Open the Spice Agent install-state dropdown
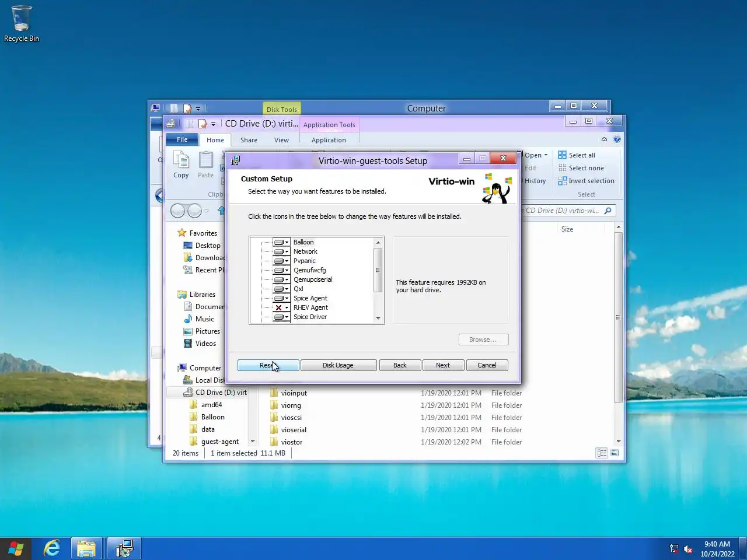The image size is (747, 560). [x=281, y=298]
